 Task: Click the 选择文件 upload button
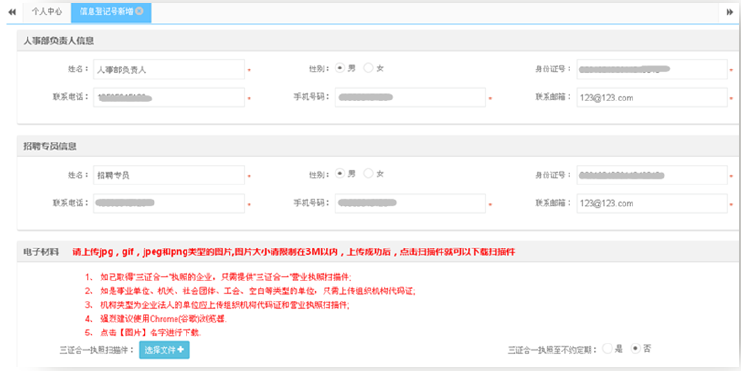pyautogui.click(x=164, y=350)
